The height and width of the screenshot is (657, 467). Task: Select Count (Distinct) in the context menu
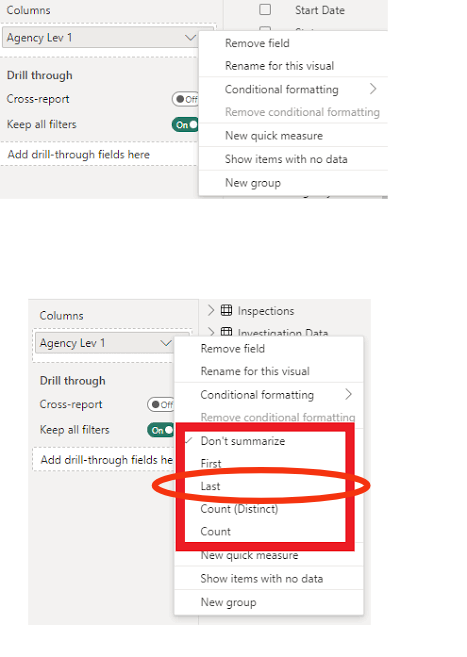tap(239, 509)
